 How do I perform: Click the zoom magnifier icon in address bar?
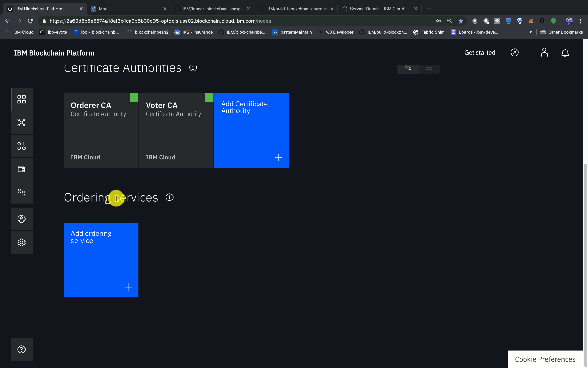(450, 21)
